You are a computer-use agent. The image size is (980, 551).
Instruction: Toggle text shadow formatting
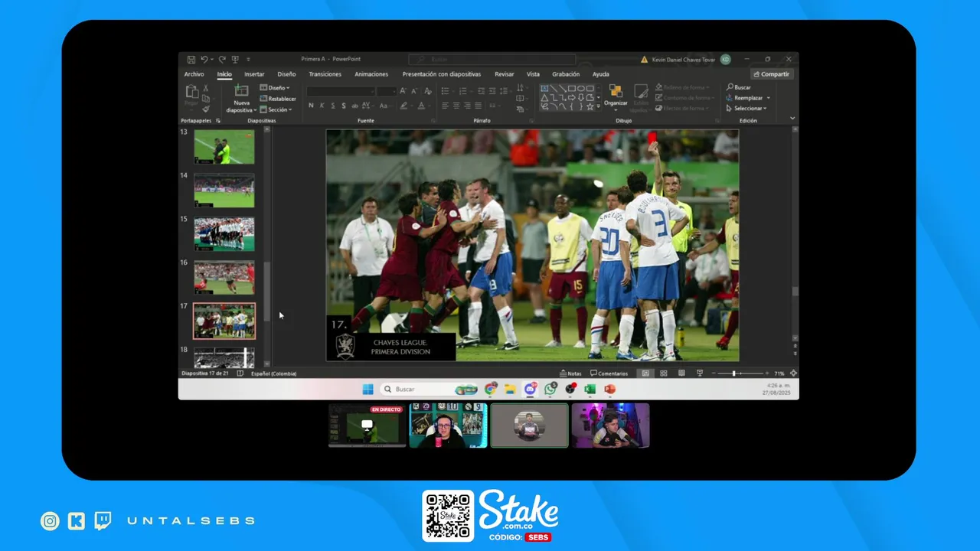pyautogui.click(x=343, y=106)
